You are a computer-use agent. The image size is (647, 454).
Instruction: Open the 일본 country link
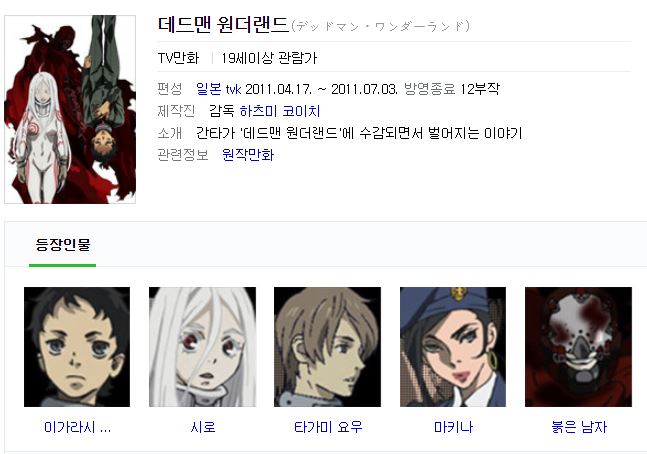tap(209, 89)
